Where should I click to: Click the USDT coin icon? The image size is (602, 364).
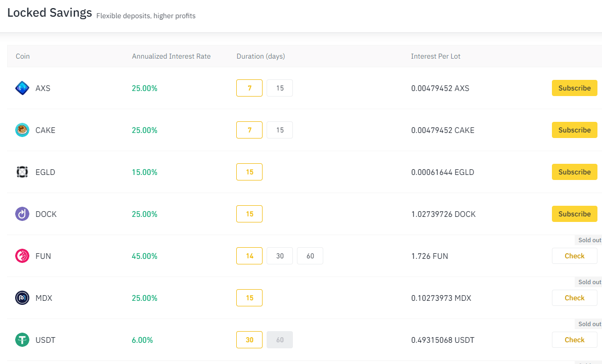tap(22, 340)
